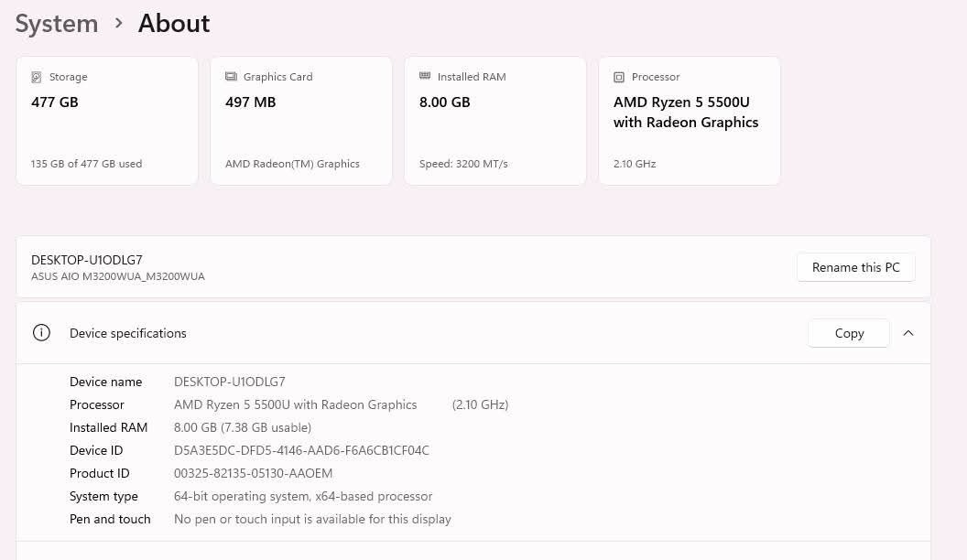Select the AMD Ryzen 5 5500U card title
The height and width of the screenshot is (560, 967).
tap(686, 113)
